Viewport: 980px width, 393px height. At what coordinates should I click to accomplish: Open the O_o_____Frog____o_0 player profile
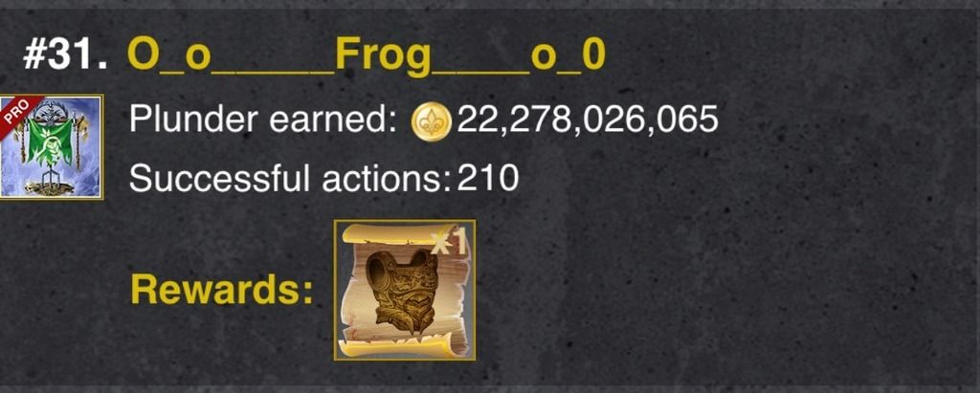coord(367,56)
